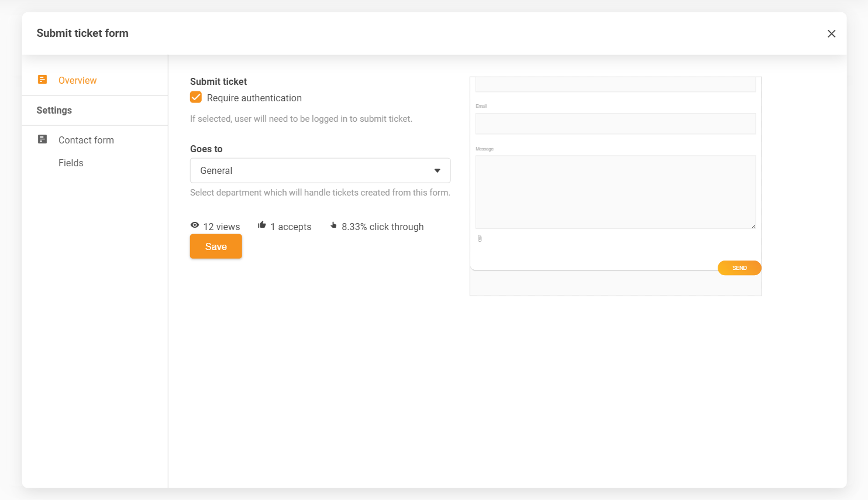Open the Overview section label
This screenshot has height=500, width=868.
[x=77, y=81]
